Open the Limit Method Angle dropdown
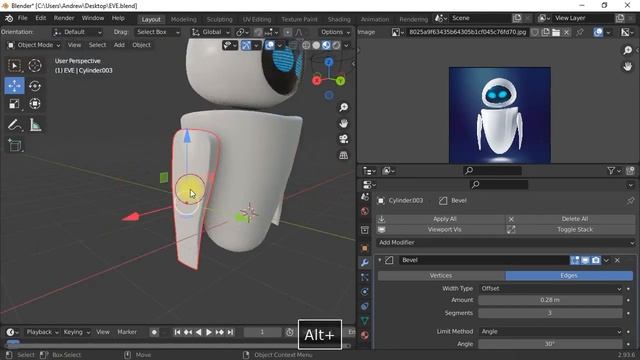640x360 pixels. pos(551,332)
